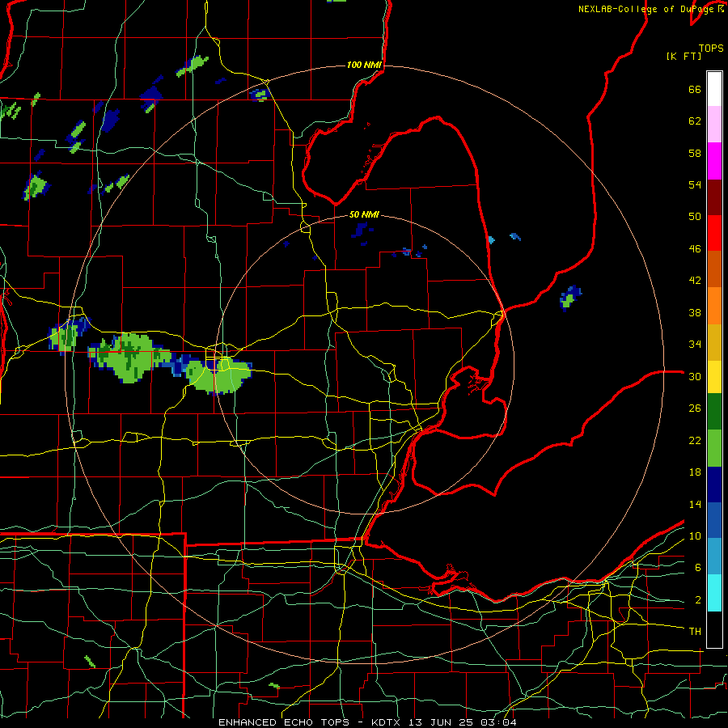Click the '46' legend value
728x728 pixels.
[695, 249]
